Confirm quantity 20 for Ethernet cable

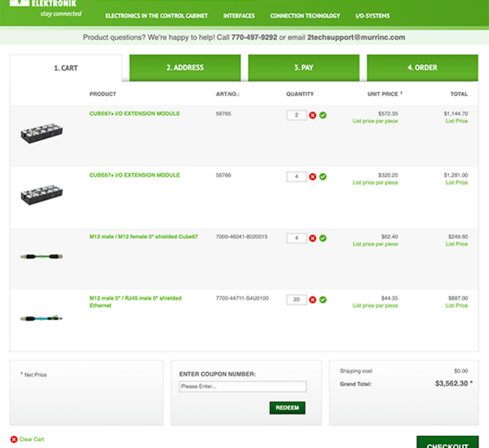323,300
